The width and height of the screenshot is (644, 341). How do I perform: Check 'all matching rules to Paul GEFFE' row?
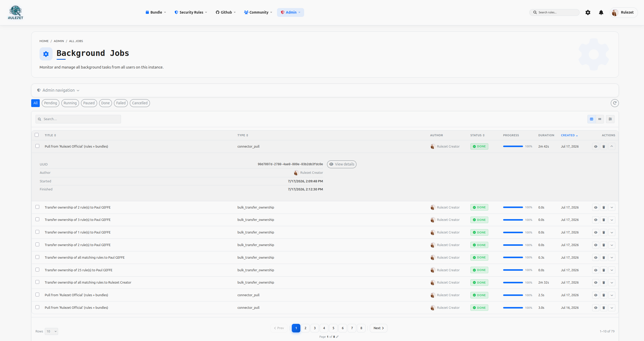37,257
